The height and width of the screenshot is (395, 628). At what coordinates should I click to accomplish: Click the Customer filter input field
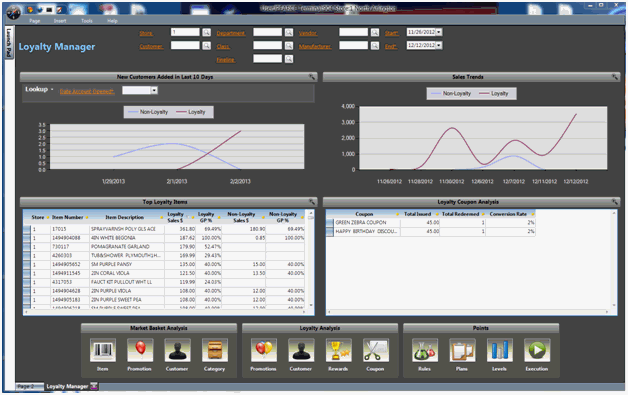(185, 45)
